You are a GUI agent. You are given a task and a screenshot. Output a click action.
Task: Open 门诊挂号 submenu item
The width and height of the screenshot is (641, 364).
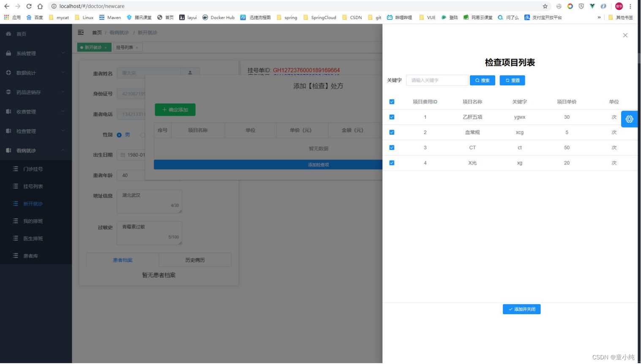coord(36,169)
